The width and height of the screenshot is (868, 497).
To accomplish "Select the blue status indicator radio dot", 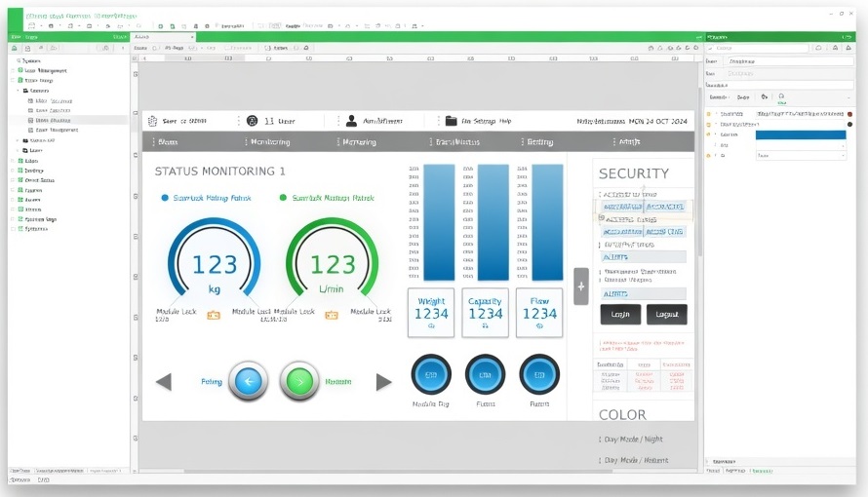I will pos(165,198).
